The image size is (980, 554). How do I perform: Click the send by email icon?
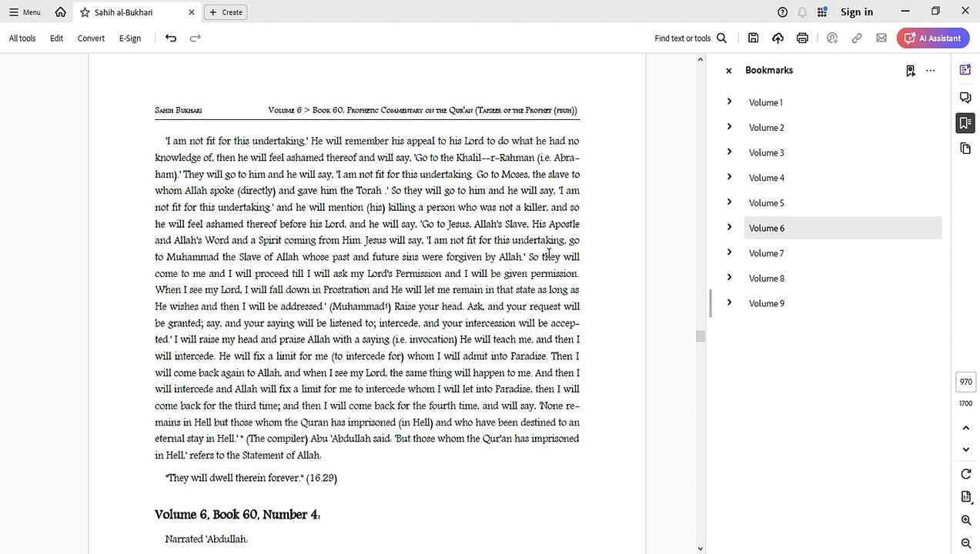pyautogui.click(x=881, y=38)
